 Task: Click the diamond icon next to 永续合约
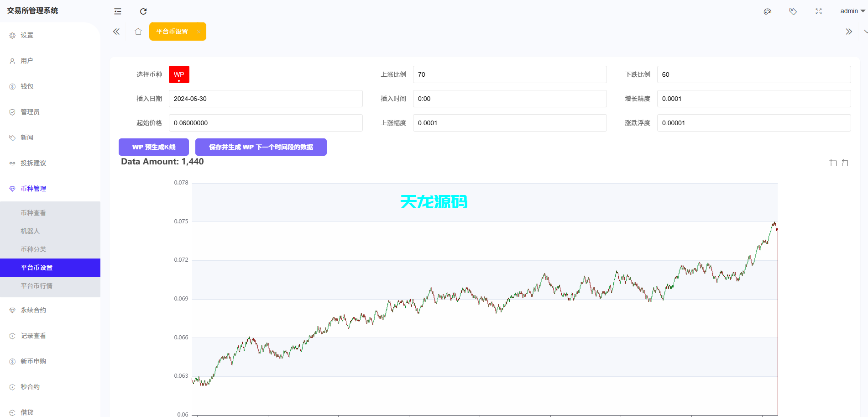[x=12, y=310]
